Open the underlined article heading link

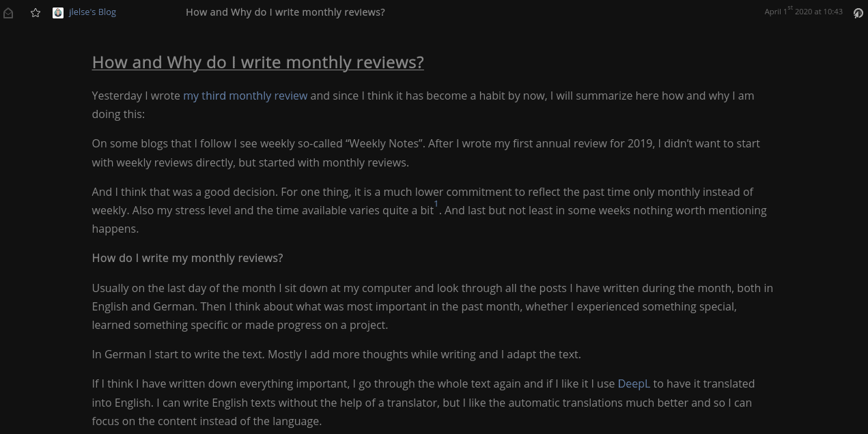click(x=257, y=62)
